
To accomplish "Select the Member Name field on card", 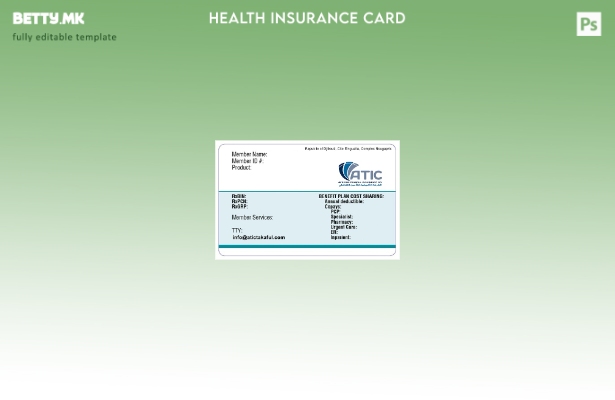I will (249, 154).
